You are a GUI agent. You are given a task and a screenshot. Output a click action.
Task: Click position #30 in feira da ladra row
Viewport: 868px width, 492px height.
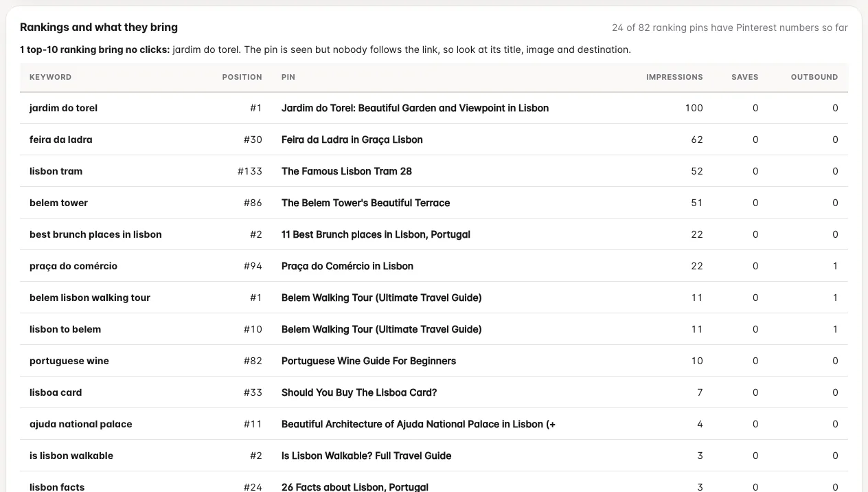point(253,139)
